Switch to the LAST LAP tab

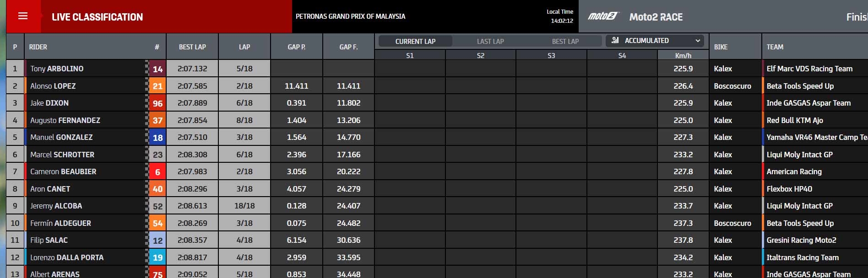click(490, 41)
